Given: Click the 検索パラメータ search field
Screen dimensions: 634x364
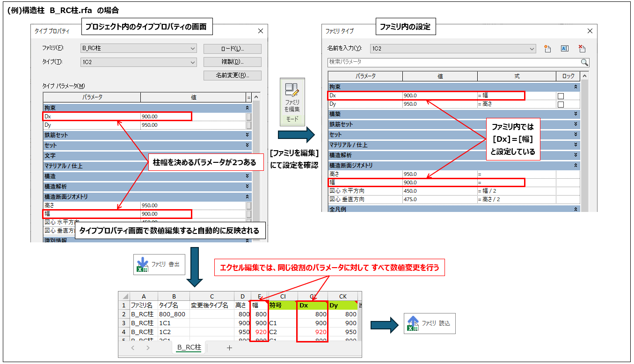Looking at the screenshot, I should coord(454,62).
